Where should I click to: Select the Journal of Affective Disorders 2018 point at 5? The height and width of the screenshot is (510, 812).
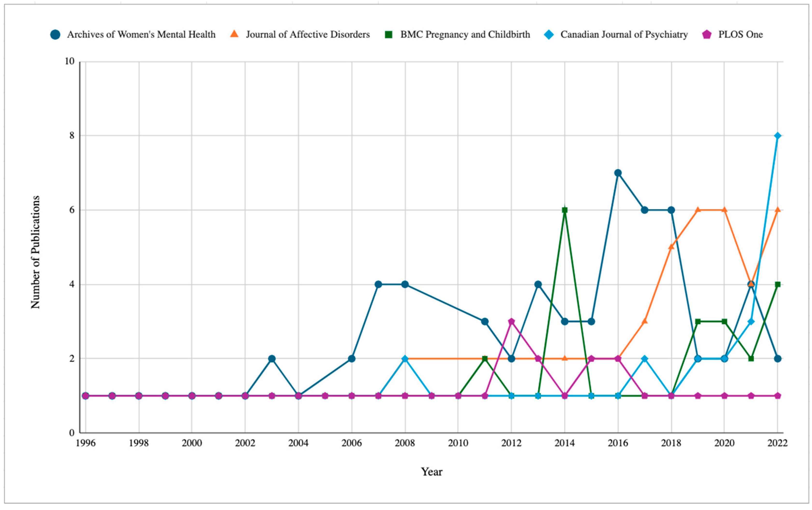671,247
